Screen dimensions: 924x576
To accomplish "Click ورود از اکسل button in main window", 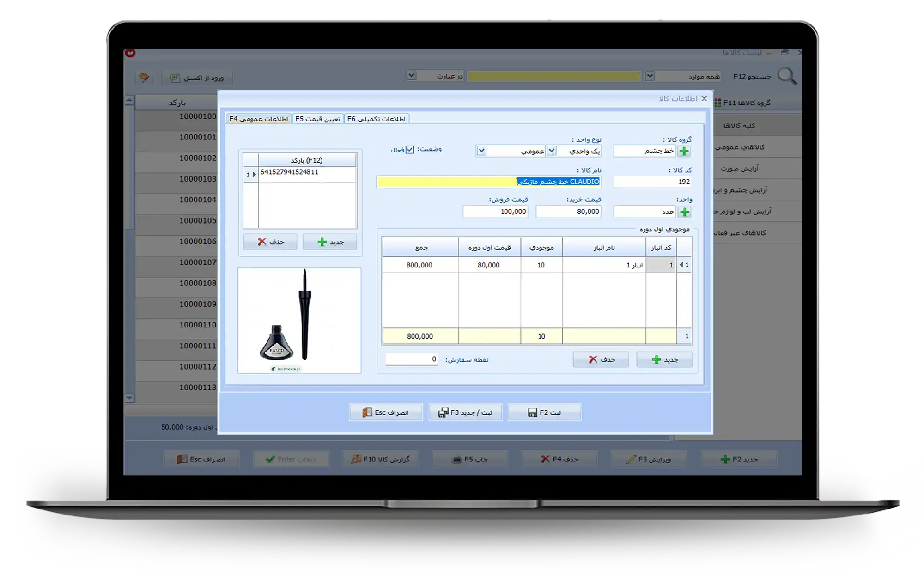I will 197,78.
